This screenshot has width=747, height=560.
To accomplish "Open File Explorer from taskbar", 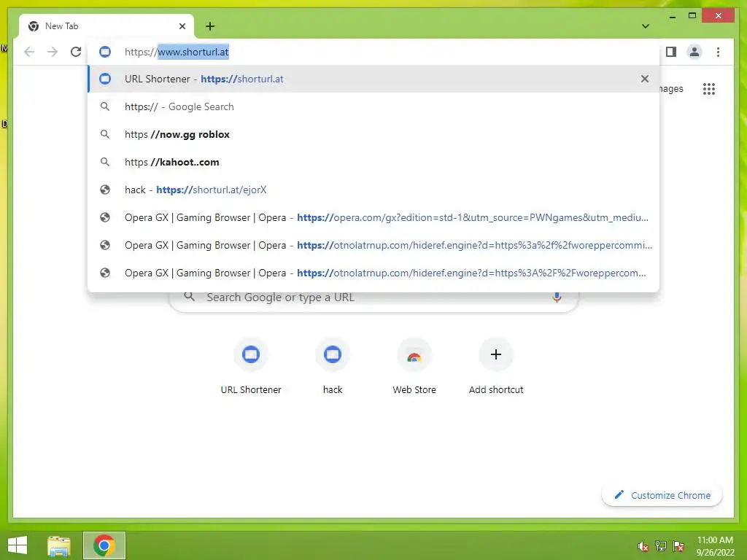I will pos(59,545).
